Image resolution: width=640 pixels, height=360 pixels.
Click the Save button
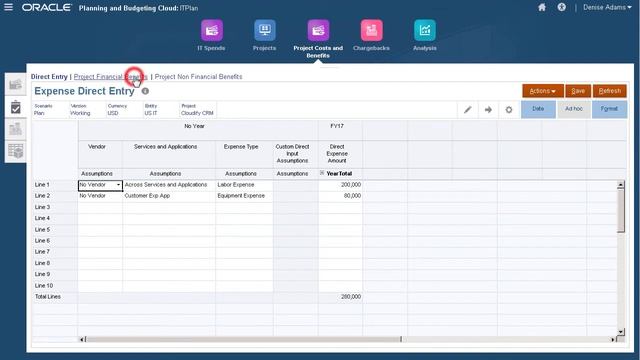pos(578,91)
